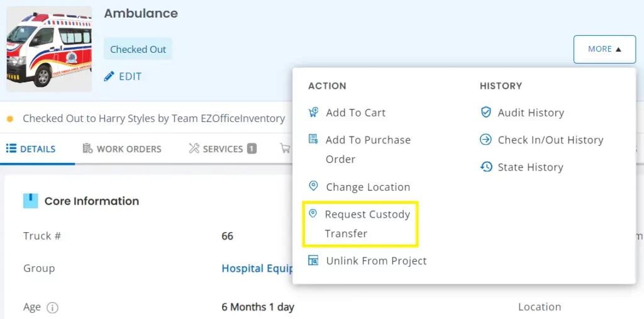Click the Add To Purchase Order icon

click(x=313, y=140)
